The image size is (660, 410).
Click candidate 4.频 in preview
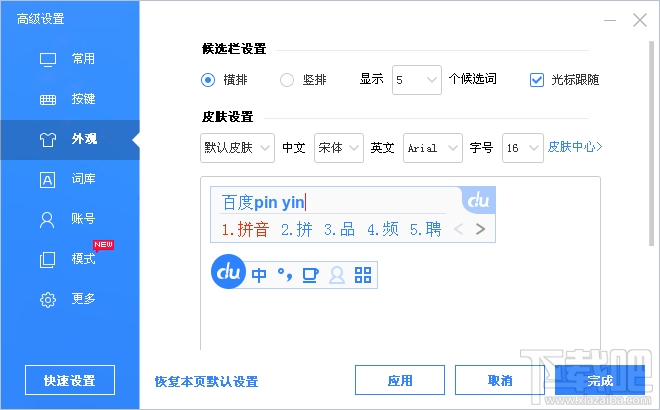(383, 229)
